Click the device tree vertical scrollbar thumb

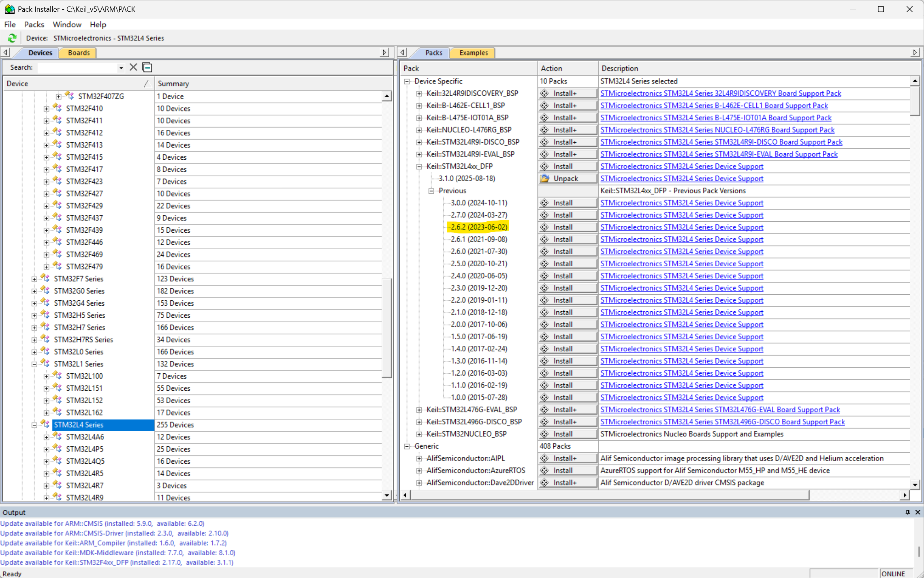coord(387,328)
